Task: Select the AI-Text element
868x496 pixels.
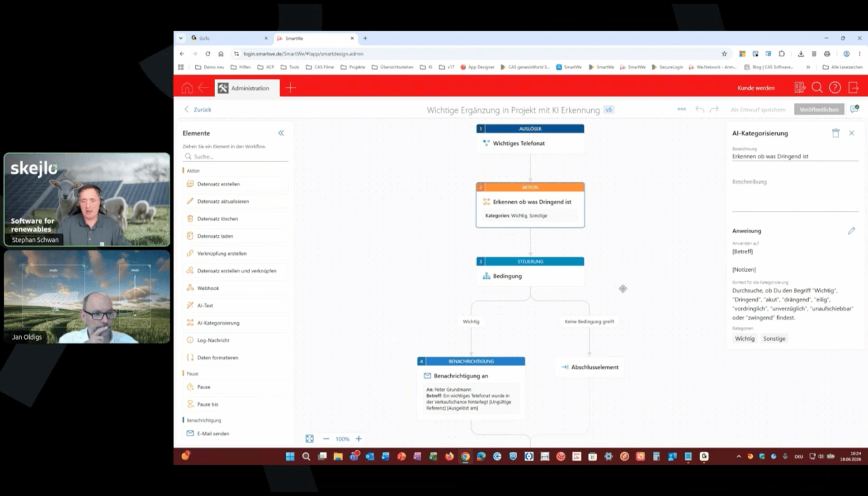Action: coord(236,306)
